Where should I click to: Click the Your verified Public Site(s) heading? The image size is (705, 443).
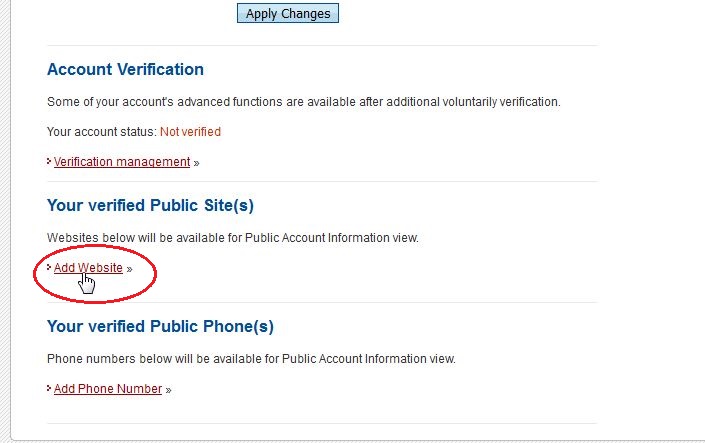click(150, 206)
